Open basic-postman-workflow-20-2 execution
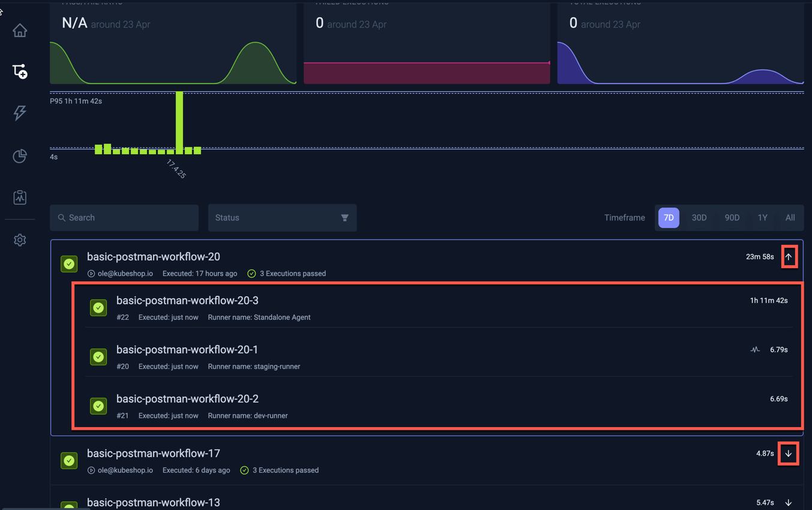The image size is (812, 510). [187, 399]
